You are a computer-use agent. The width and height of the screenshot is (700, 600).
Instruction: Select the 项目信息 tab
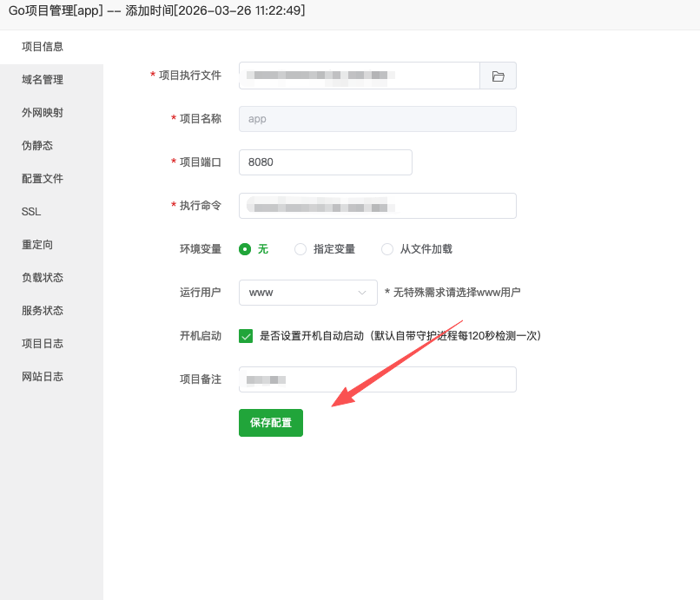coord(43,47)
